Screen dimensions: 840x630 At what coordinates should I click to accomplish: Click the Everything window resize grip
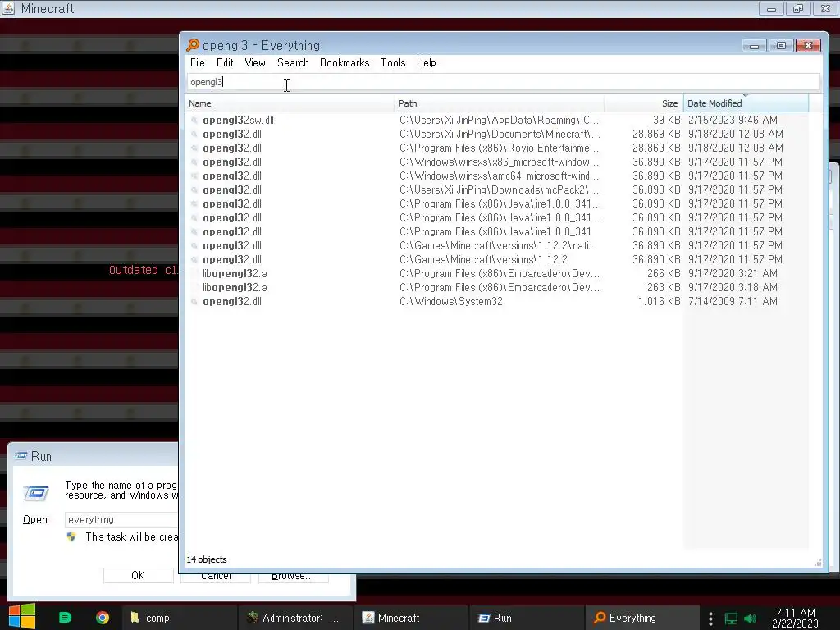click(x=818, y=562)
